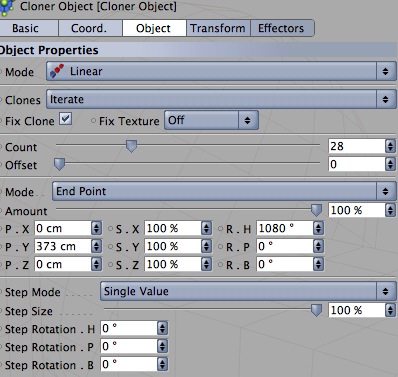398x377 pixels.
Task: Switch to the Coord. tab
Action: 90,28
